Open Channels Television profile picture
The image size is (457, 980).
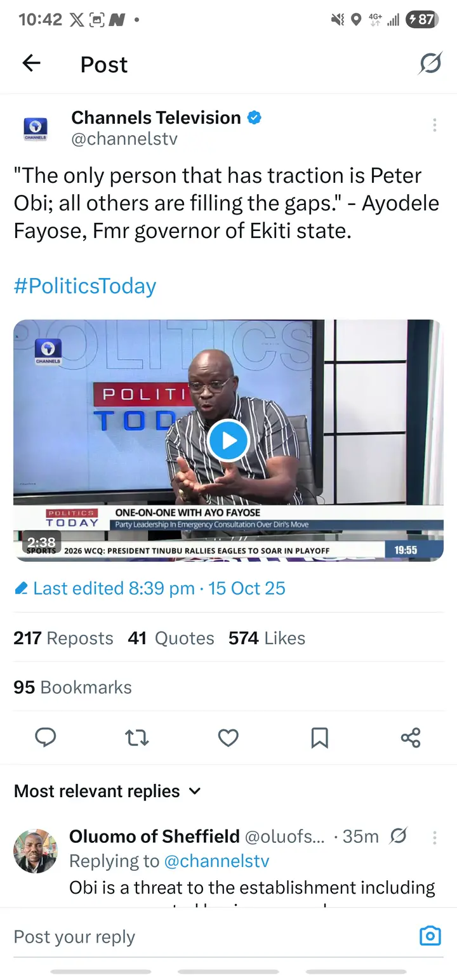[35, 128]
